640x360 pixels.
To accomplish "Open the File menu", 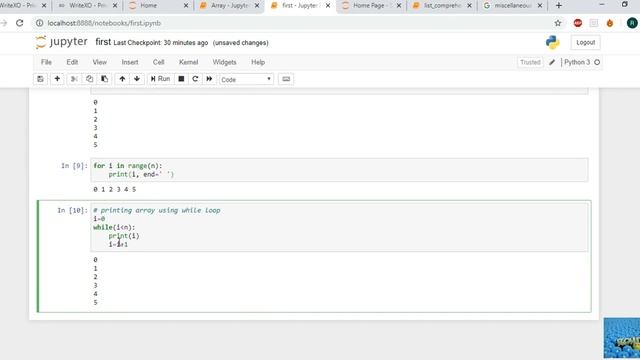I will 46,62.
